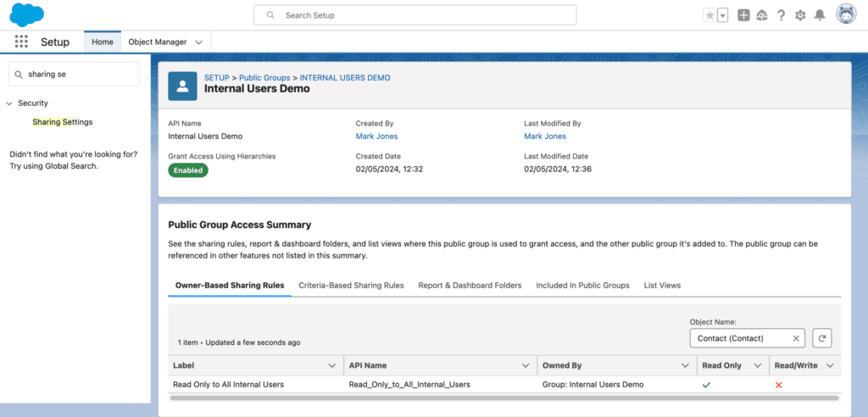Open the Object Manager tab
The width and height of the screenshot is (868, 417).
click(157, 42)
